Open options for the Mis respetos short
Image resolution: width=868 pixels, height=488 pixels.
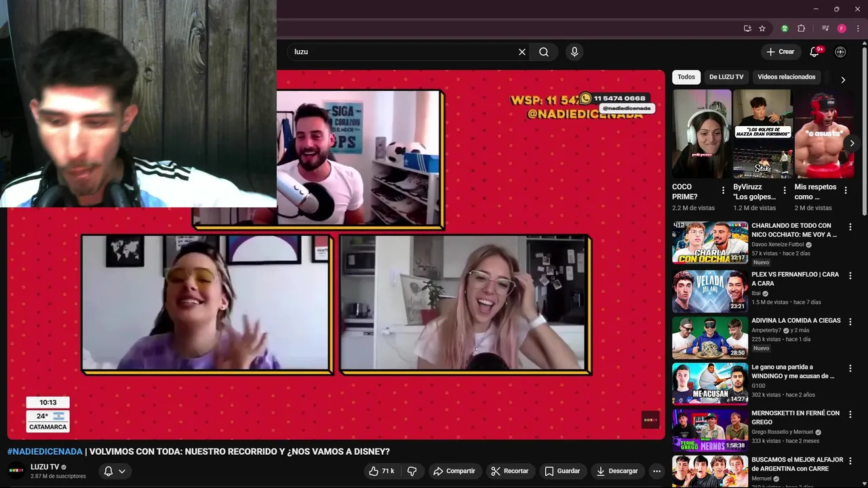click(x=846, y=190)
